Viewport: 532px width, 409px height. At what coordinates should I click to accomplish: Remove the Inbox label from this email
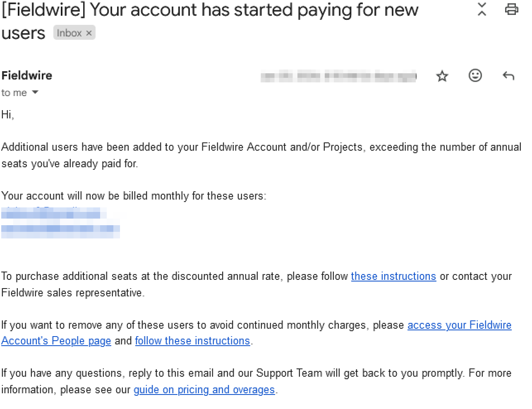[x=89, y=32]
